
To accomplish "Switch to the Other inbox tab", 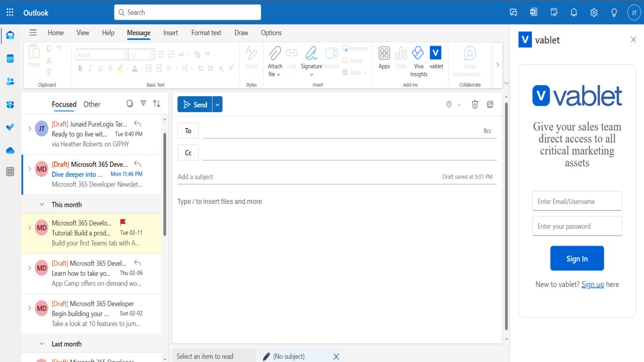I will pos(92,104).
